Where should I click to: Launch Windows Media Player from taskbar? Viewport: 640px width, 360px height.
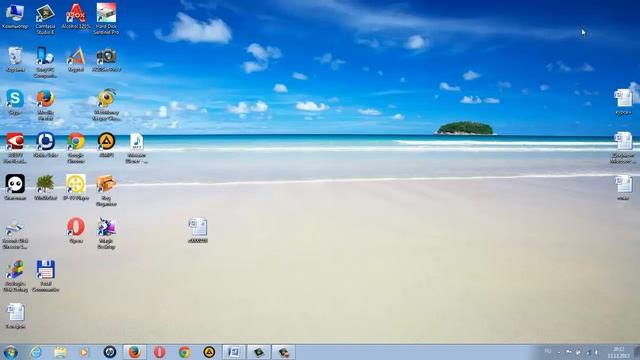click(x=84, y=352)
